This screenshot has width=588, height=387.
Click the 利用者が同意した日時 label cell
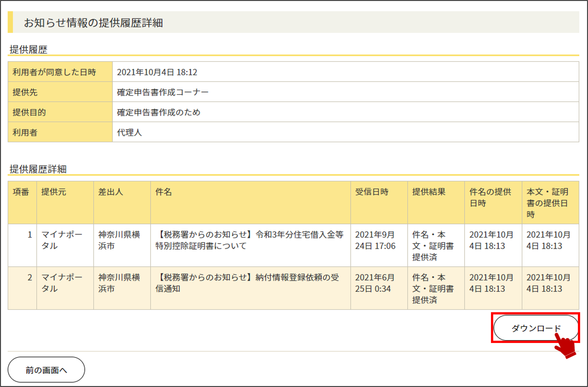coord(60,72)
